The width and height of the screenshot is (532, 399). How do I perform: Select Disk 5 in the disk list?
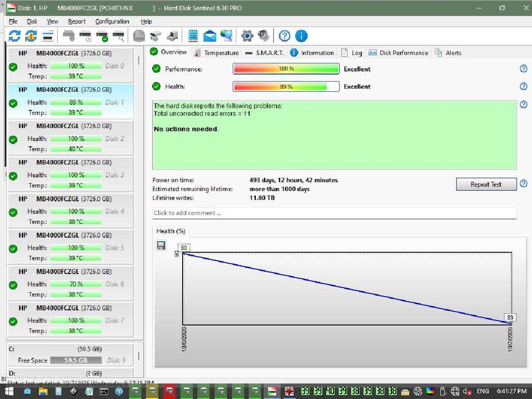[70, 247]
